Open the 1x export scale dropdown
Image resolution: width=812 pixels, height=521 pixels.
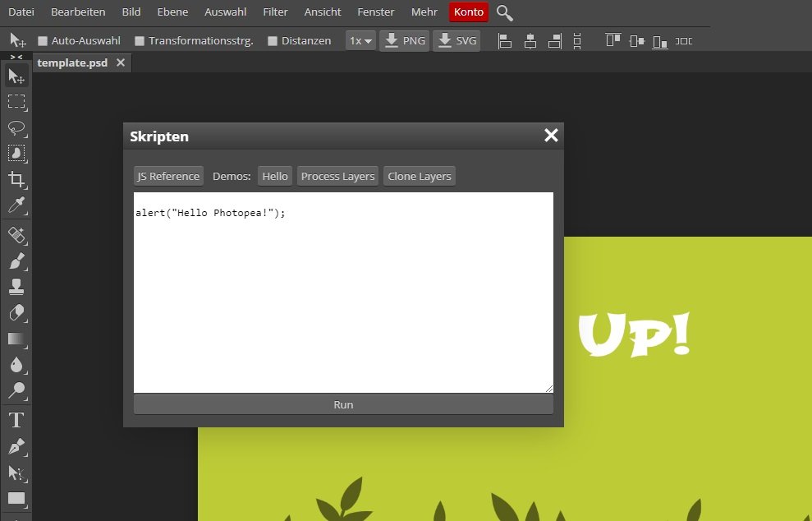[360, 40]
